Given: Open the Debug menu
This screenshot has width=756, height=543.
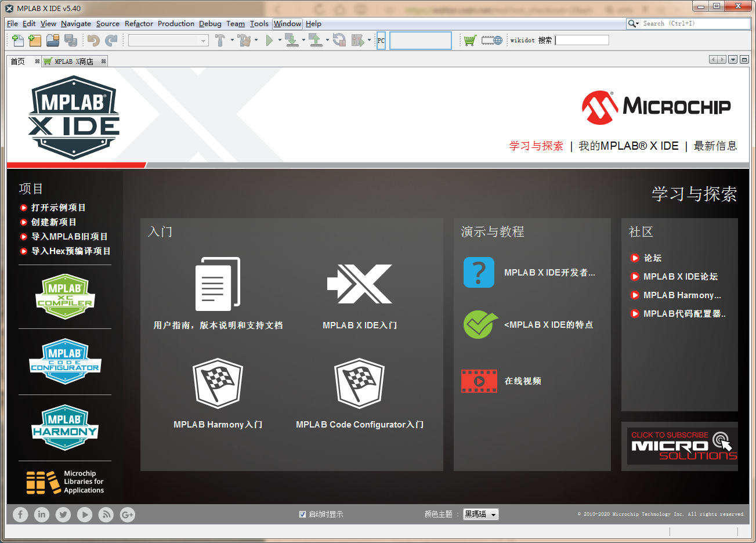Looking at the screenshot, I should (x=210, y=24).
